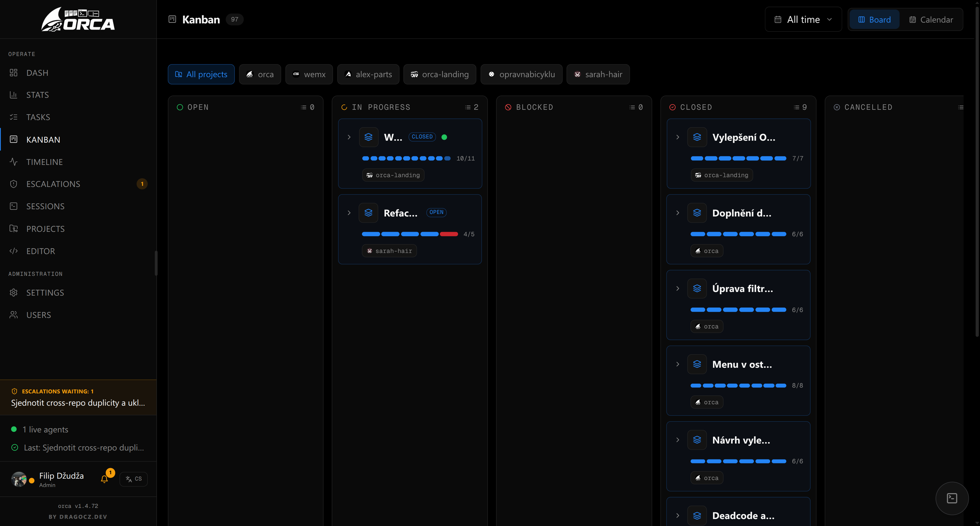Expand the Menu v ost... card
This screenshot has width=980, height=526.
(678, 364)
